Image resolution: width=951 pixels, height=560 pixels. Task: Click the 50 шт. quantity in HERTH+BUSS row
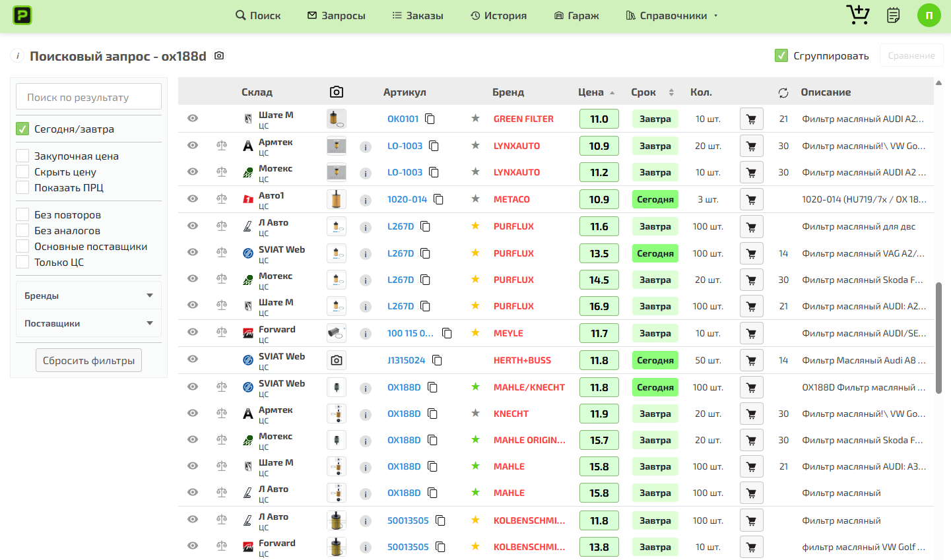(x=708, y=360)
